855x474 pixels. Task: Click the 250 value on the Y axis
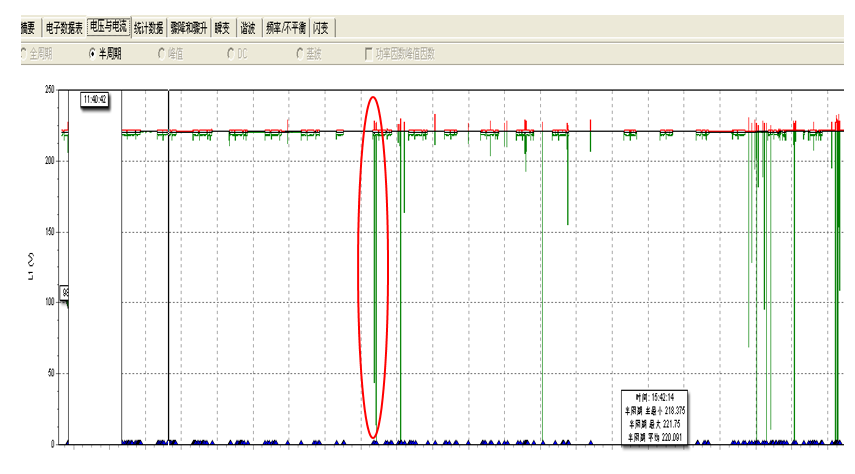click(x=48, y=90)
